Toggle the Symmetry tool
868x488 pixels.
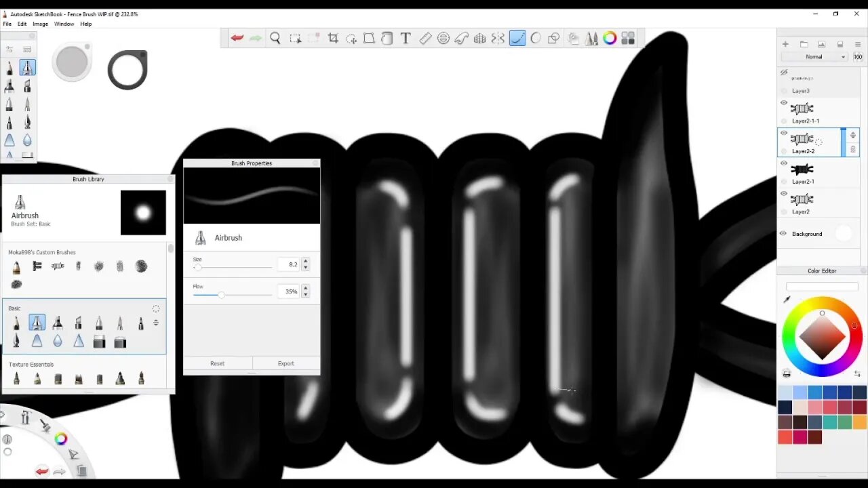coord(498,39)
